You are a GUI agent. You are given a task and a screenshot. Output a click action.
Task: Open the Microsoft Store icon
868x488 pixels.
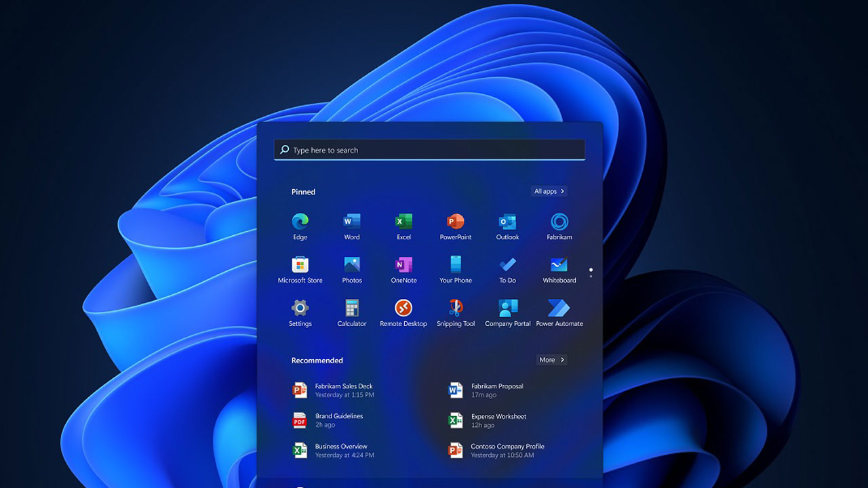300,265
